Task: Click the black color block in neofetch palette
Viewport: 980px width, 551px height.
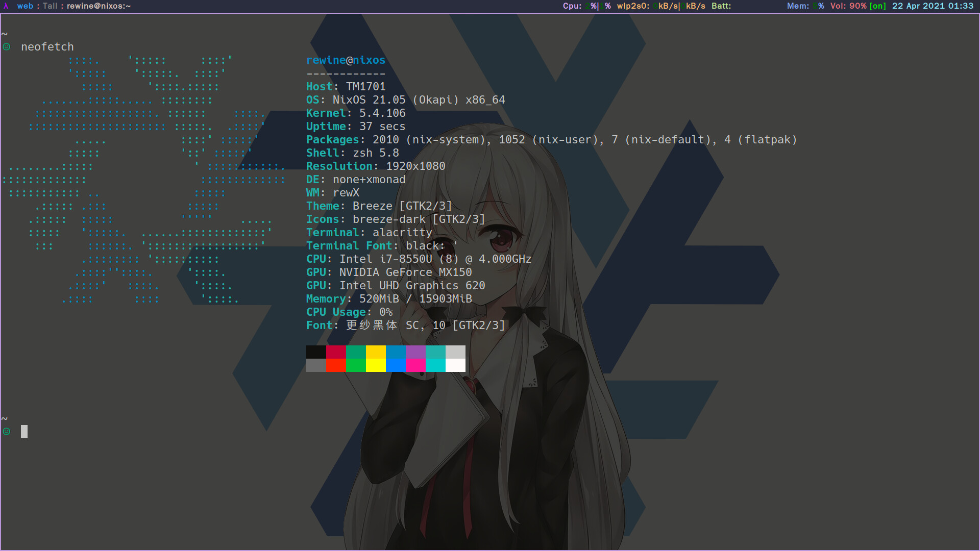Action: point(316,352)
